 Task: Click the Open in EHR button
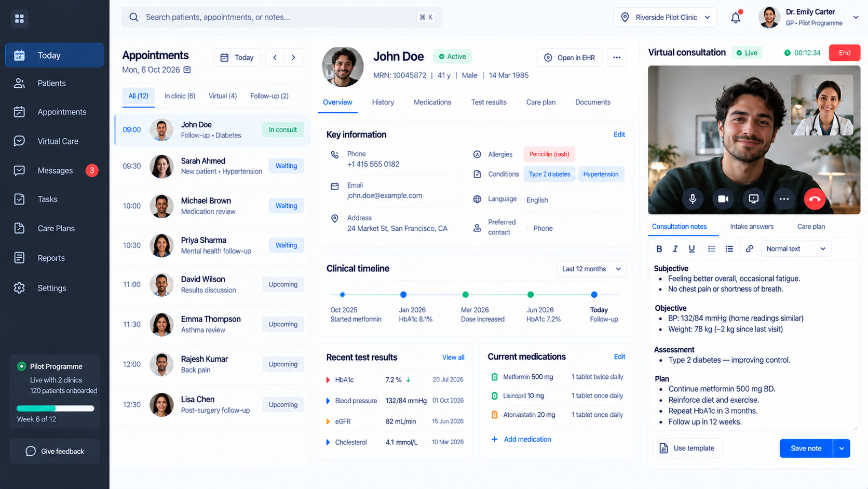pyautogui.click(x=569, y=58)
